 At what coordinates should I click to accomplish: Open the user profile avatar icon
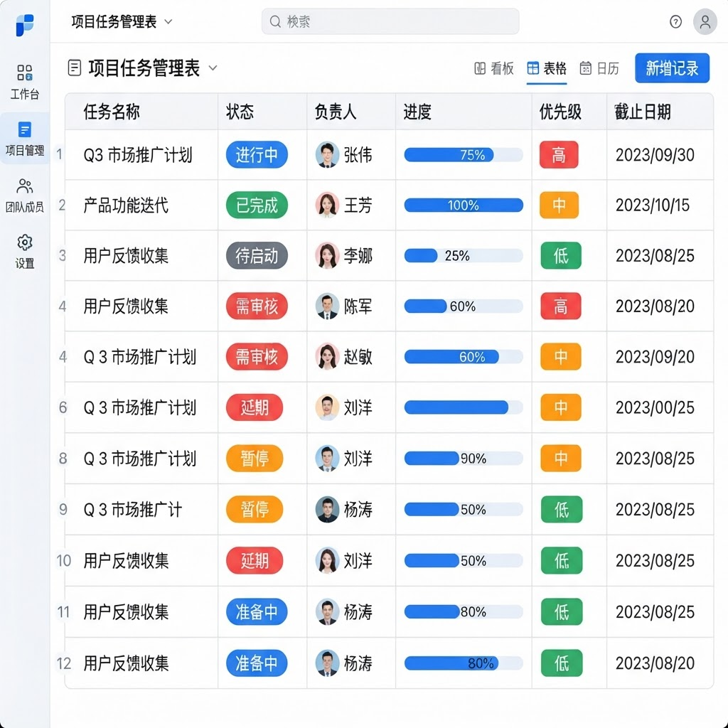pyautogui.click(x=705, y=21)
